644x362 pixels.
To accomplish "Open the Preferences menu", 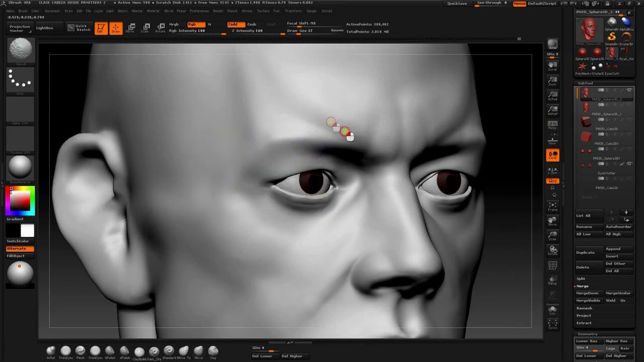I will 199,11.
